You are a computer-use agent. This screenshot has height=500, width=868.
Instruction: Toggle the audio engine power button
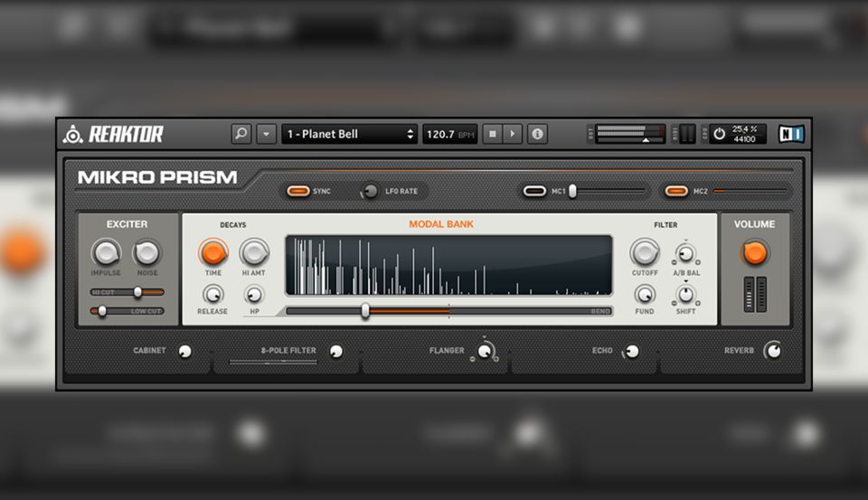click(719, 134)
